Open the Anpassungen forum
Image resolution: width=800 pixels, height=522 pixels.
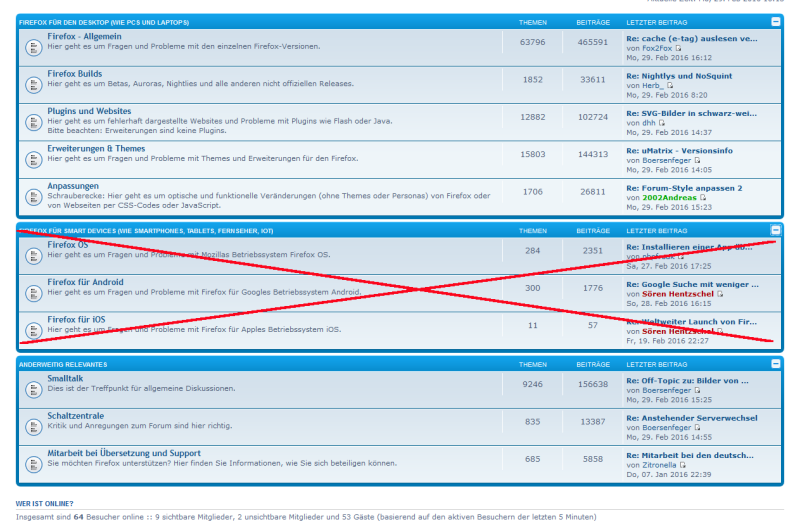73,186
